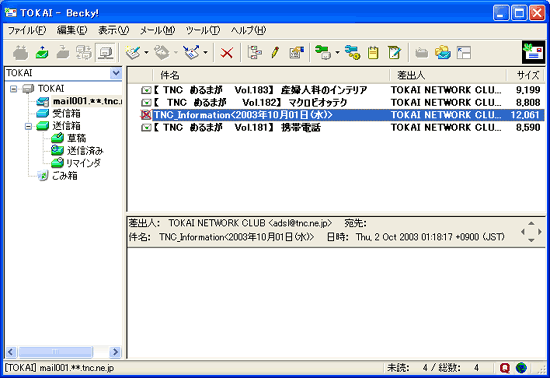Click the envelope icon on the Vol.181 row
Image resolution: width=550 pixels, height=378 pixels.
pos(146,128)
